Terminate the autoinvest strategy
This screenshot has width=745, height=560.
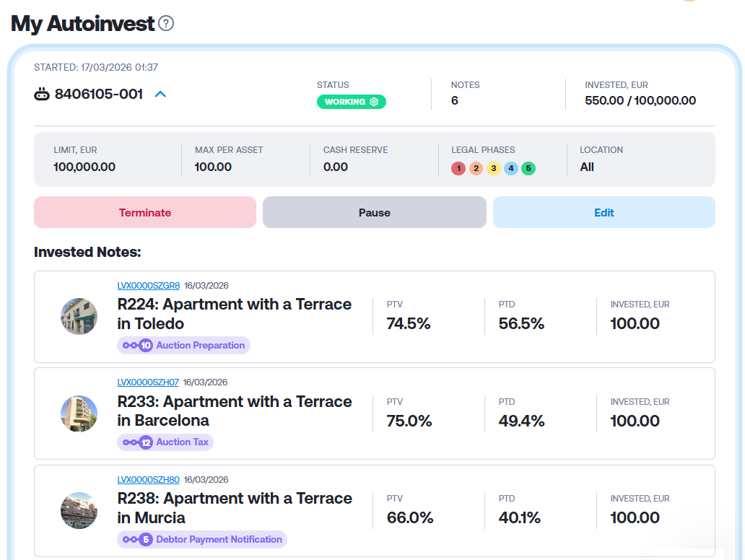tap(145, 213)
